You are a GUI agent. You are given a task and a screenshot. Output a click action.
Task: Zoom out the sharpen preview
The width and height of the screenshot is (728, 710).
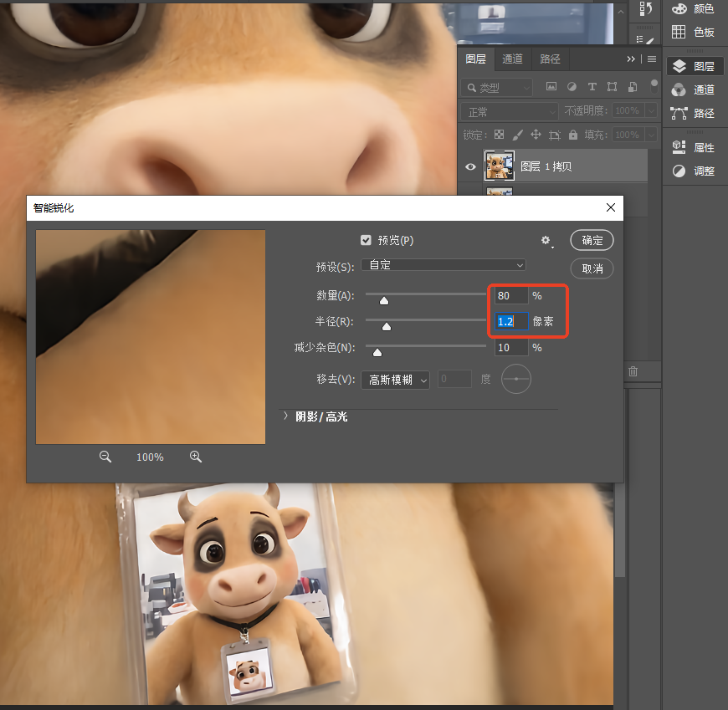click(105, 457)
